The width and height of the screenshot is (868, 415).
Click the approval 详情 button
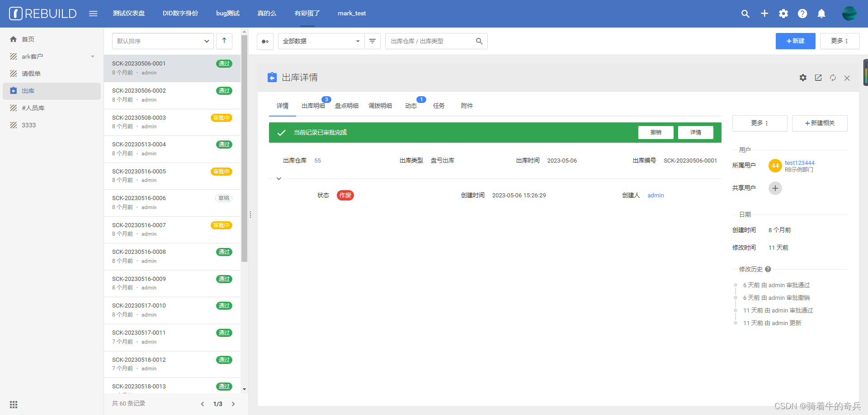(x=696, y=132)
